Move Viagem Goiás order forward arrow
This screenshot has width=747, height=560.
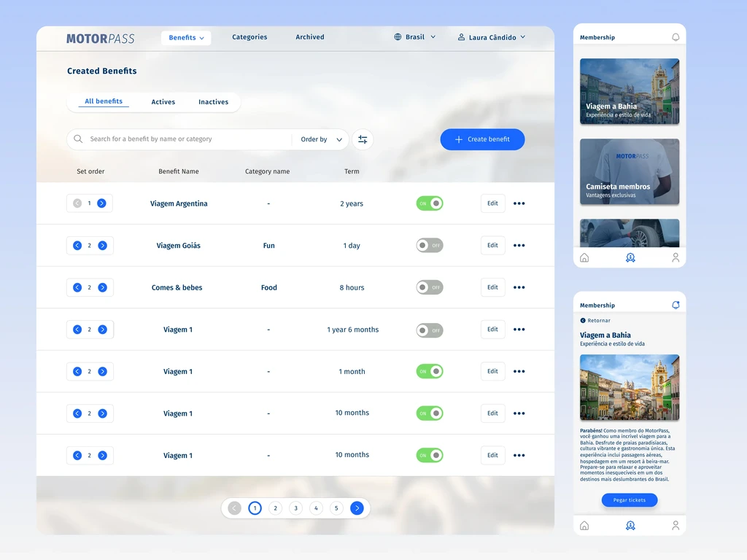tap(102, 245)
